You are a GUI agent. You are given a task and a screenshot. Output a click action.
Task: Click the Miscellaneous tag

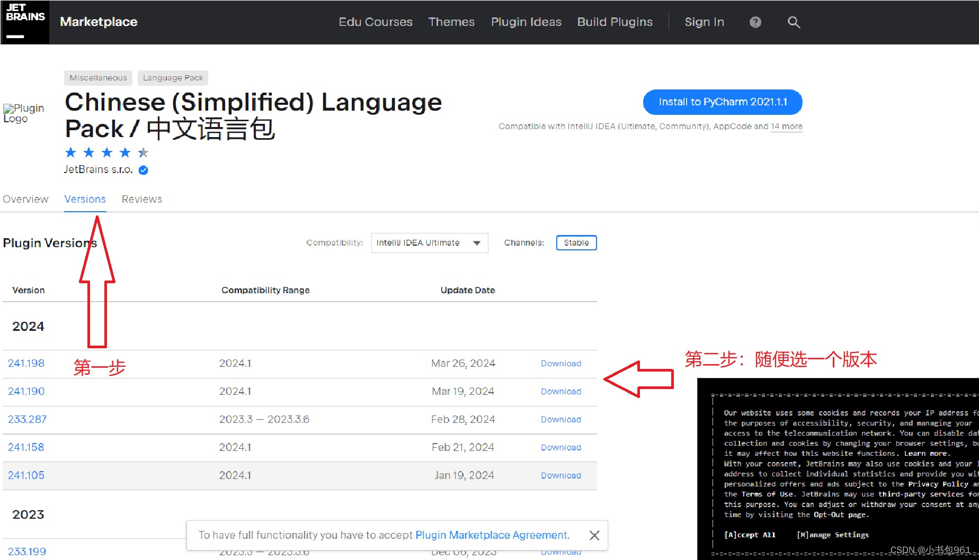[98, 78]
